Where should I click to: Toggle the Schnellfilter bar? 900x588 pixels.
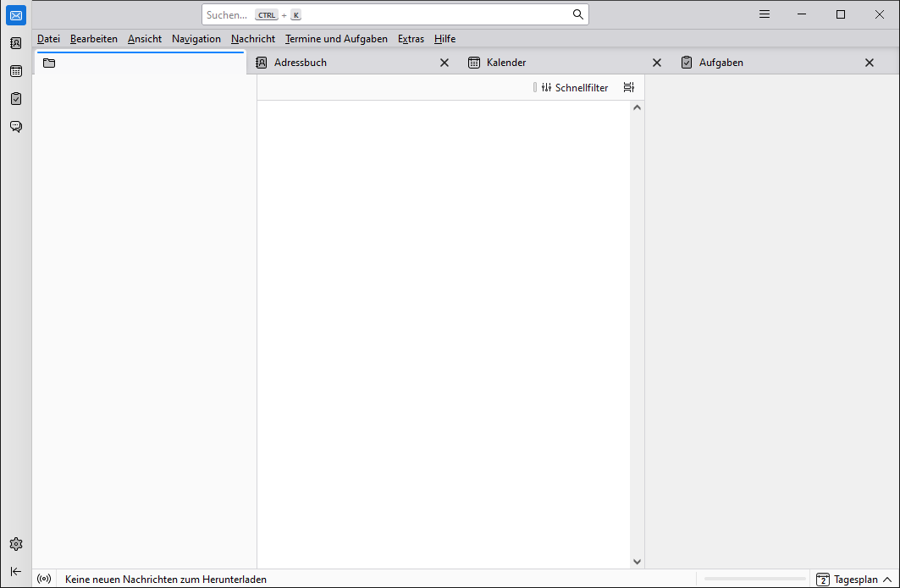[x=575, y=87]
